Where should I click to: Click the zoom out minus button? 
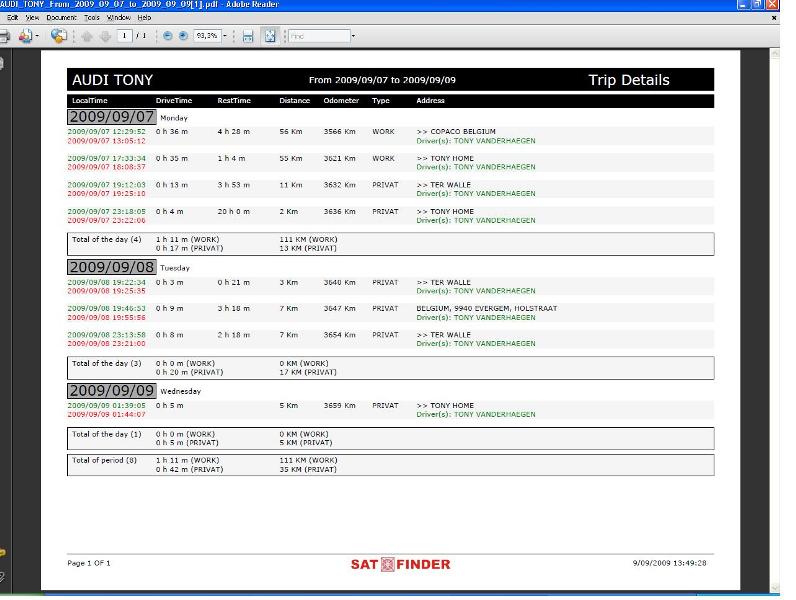tap(167, 36)
